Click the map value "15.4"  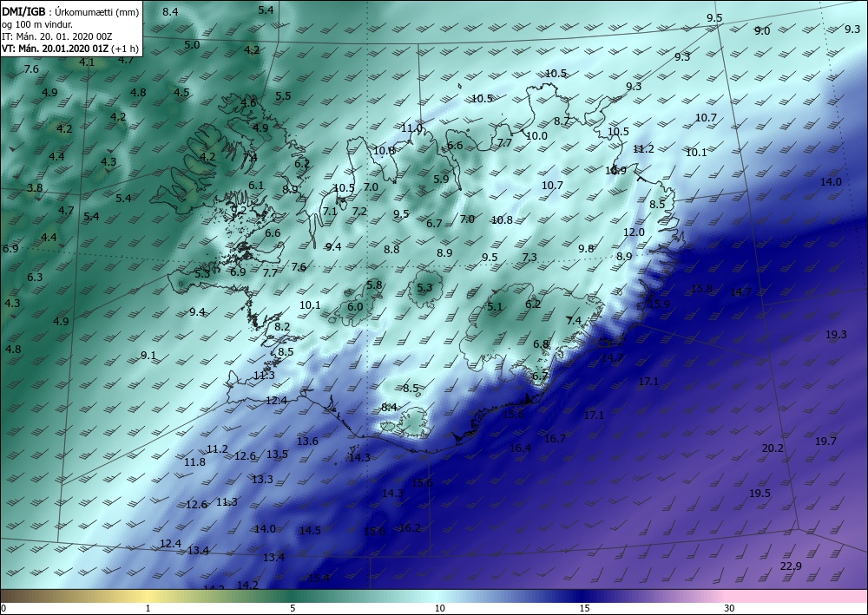[x=319, y=578]
